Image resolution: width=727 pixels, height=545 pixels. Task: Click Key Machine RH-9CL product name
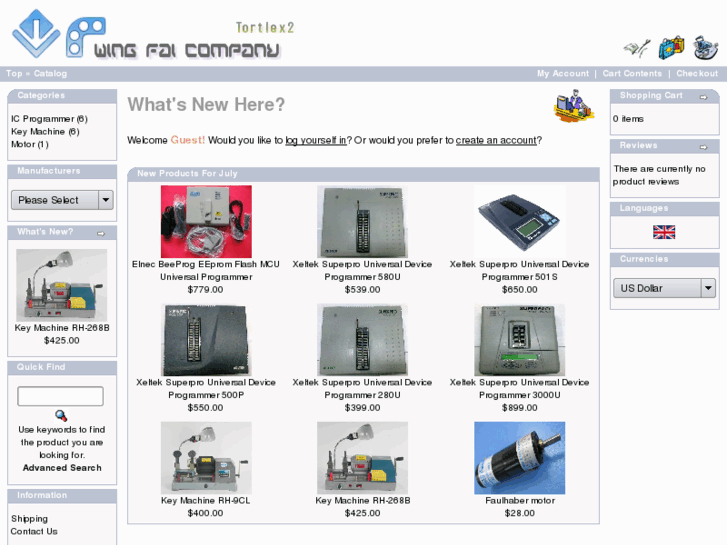click(x=205, y=500)
